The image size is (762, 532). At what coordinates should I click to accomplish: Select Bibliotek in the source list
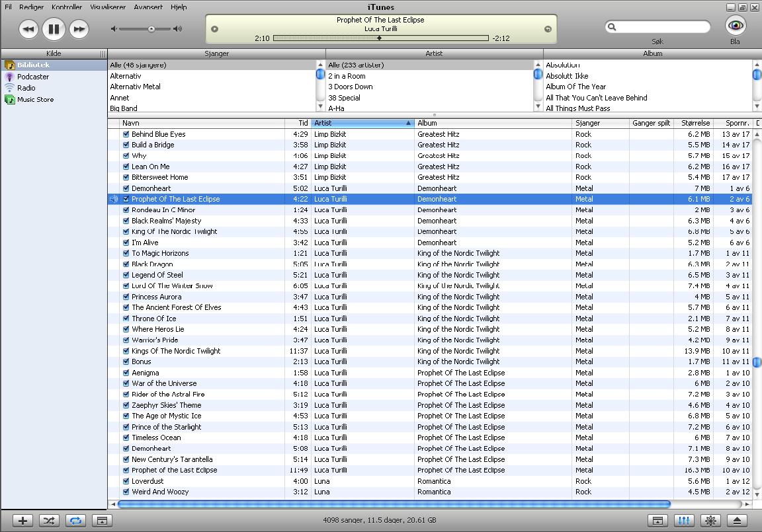pos(54,65)
